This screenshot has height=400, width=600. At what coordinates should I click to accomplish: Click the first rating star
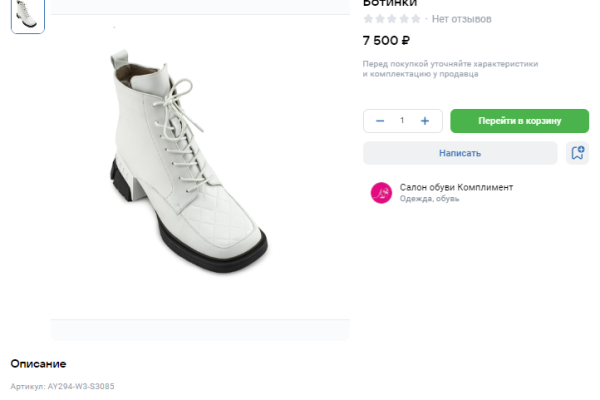pyautogui.click(x=368, y=19)
